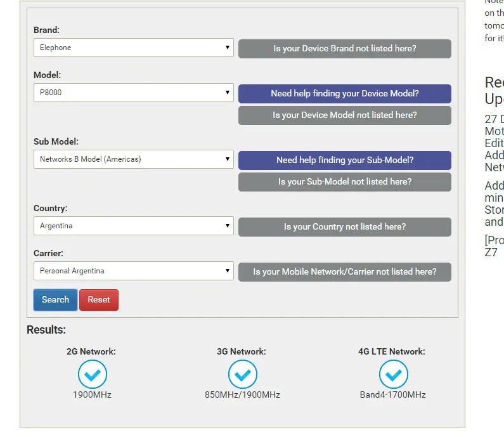Screen dimensions: 504x437
Task: Open the Model dropdown showing P8000
Action: point(133,93)
